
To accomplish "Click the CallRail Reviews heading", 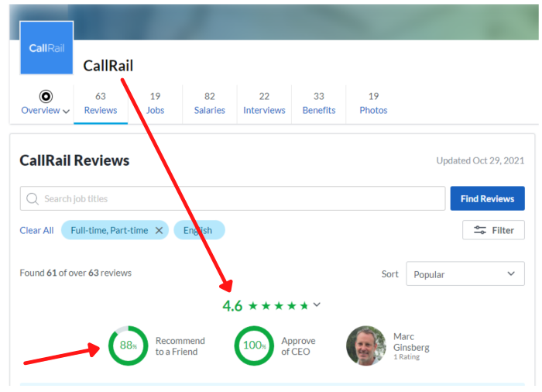I will pyautogui.click(x=74, y=160).
